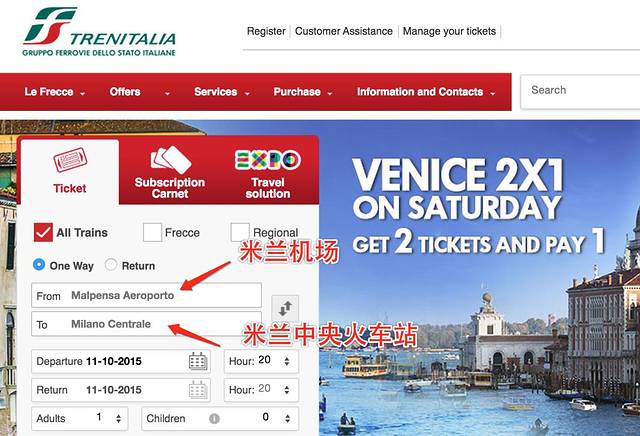This screenshot has height=436, width=640.
Task: Open the Departure date calendar icon
Action: tap(198, 361)
